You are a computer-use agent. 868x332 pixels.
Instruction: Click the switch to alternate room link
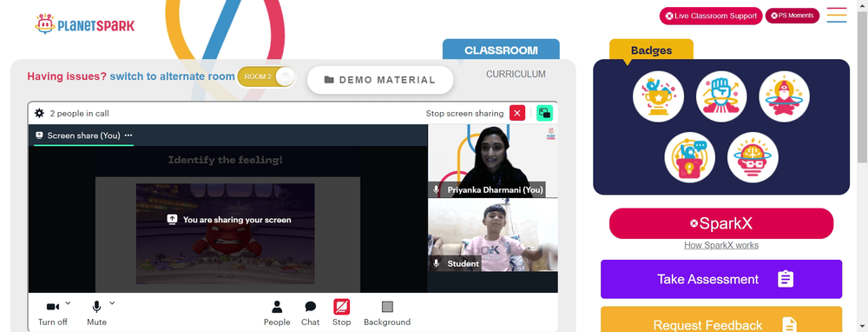click(172, 76)
